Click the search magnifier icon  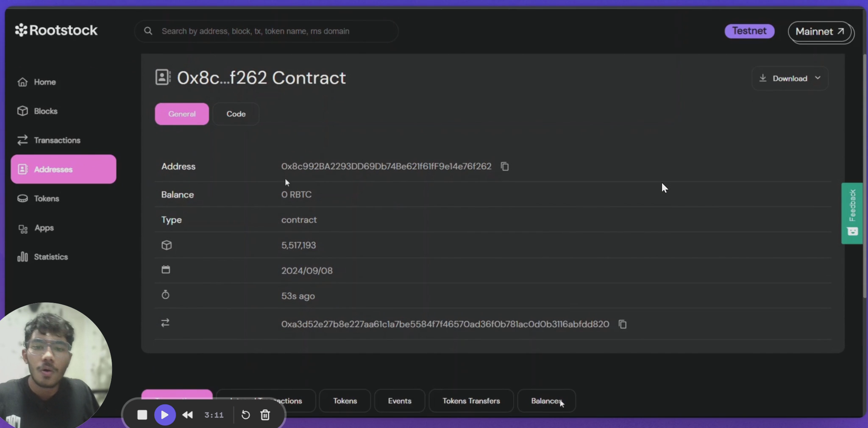(x=148, y=31)
